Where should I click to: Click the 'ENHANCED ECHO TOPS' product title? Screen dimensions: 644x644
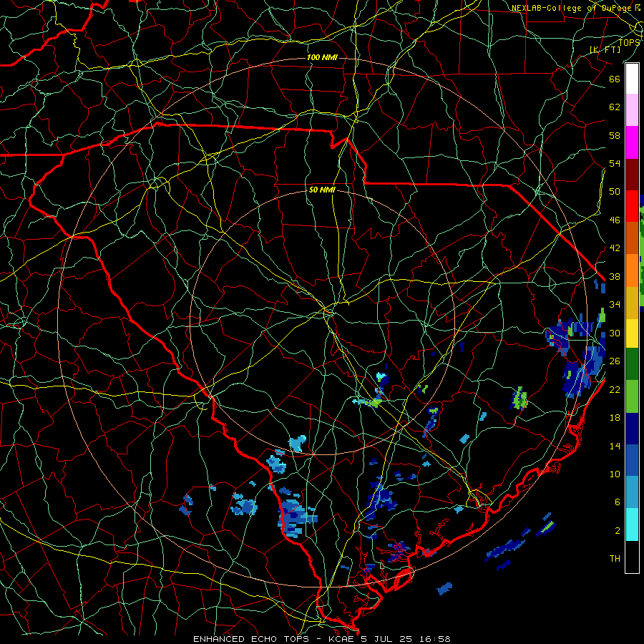tap(251, 639)
